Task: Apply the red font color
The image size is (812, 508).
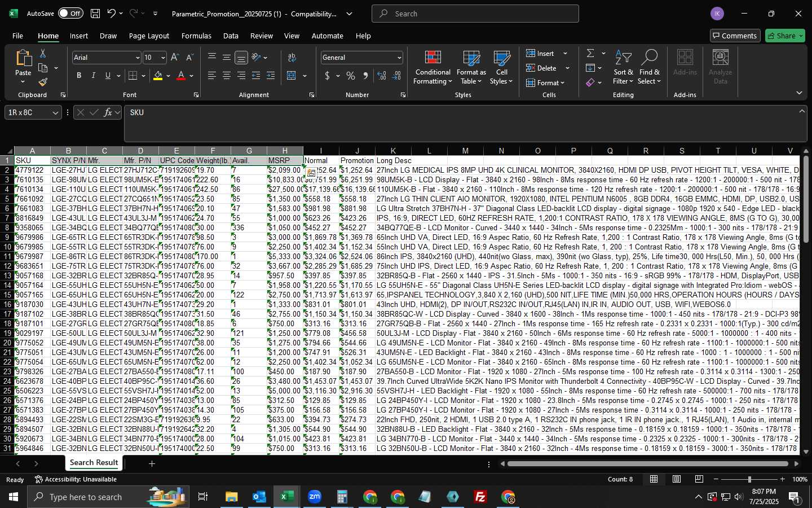Action: (x=181, y=76)
